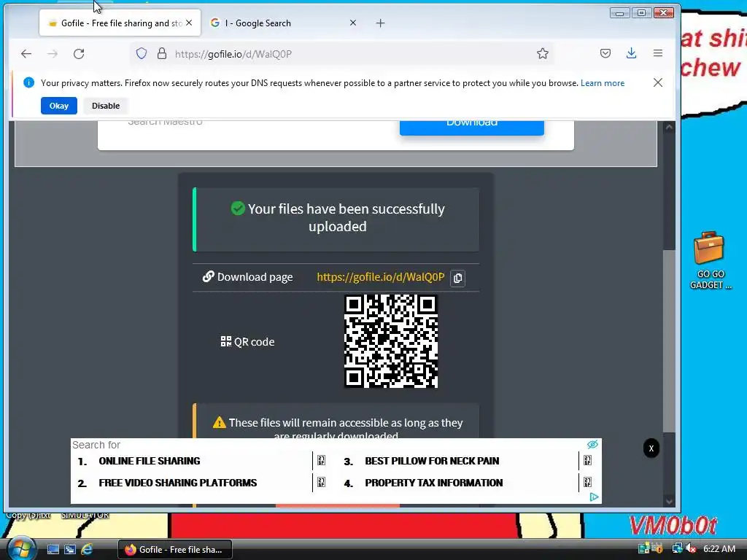
Task: Reload the page with refresh icon
Action: (79, 54)
